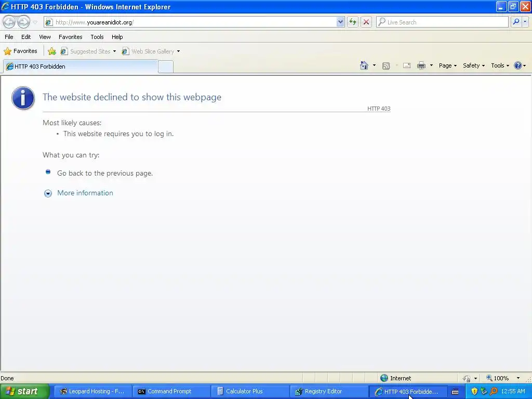Open the search provider dropdown arrow
Screen dimensions: 532x399
(525, 22)
